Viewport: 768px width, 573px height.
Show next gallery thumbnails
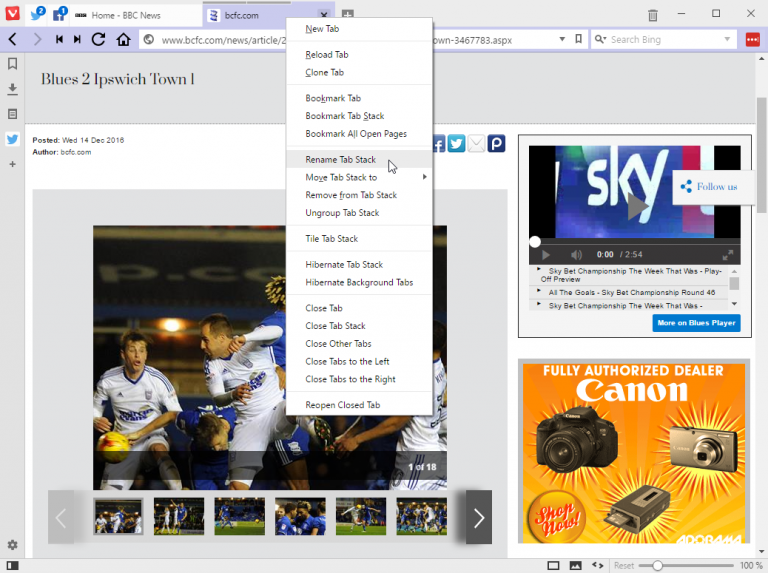click(479, 517)
